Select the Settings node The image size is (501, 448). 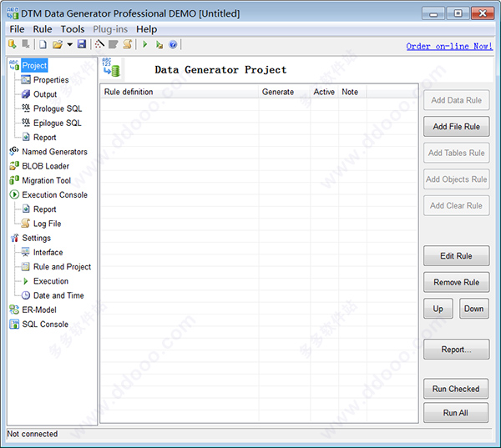click(x=37, y=238)
